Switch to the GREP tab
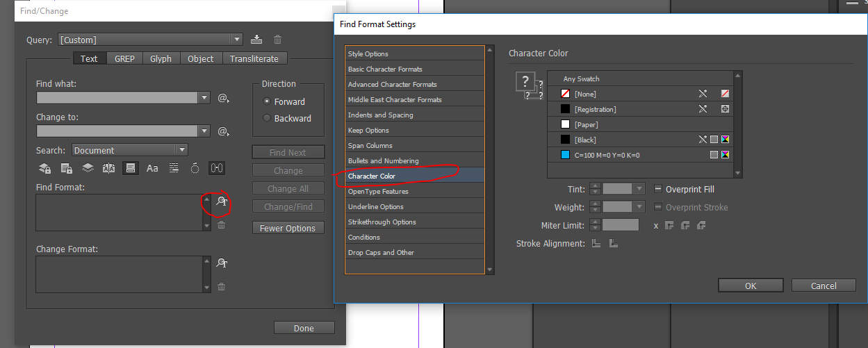 click(x=125, y=58)
